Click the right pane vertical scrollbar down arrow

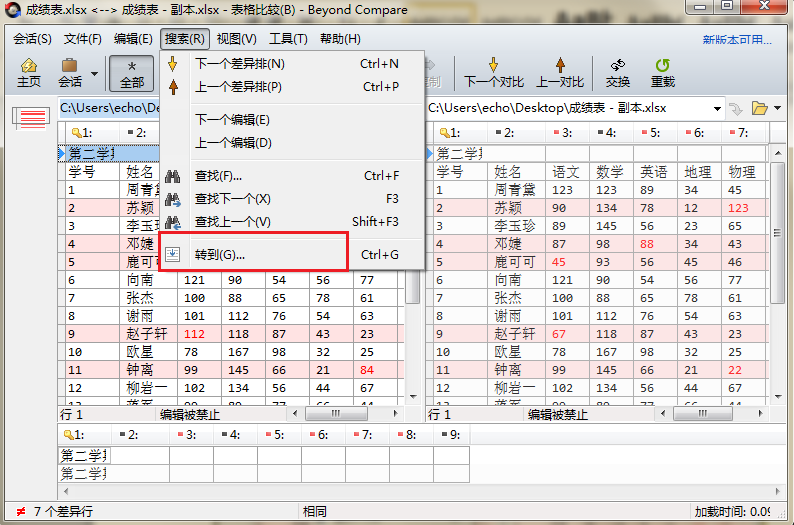[x=778, y=397]
